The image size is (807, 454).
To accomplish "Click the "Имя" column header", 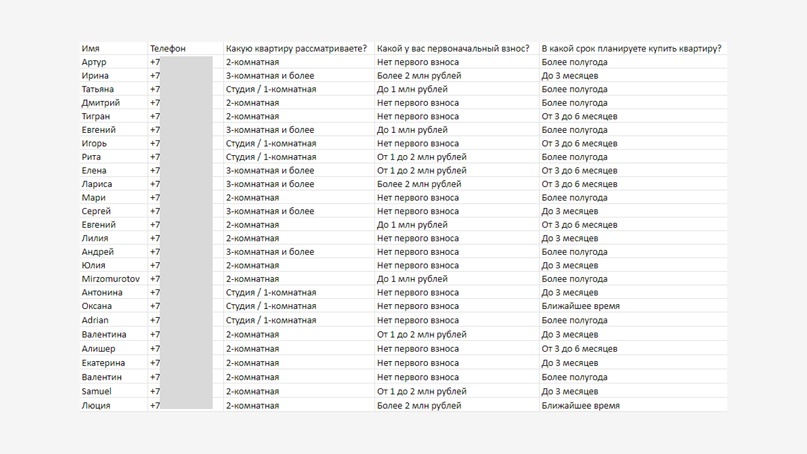I will point(91,48).
